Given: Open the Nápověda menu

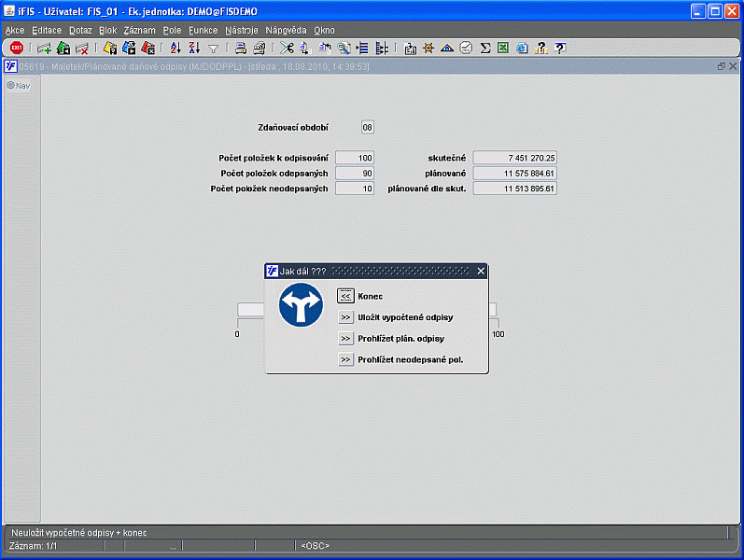Looking at the screenshot, I should coord(286,31).
